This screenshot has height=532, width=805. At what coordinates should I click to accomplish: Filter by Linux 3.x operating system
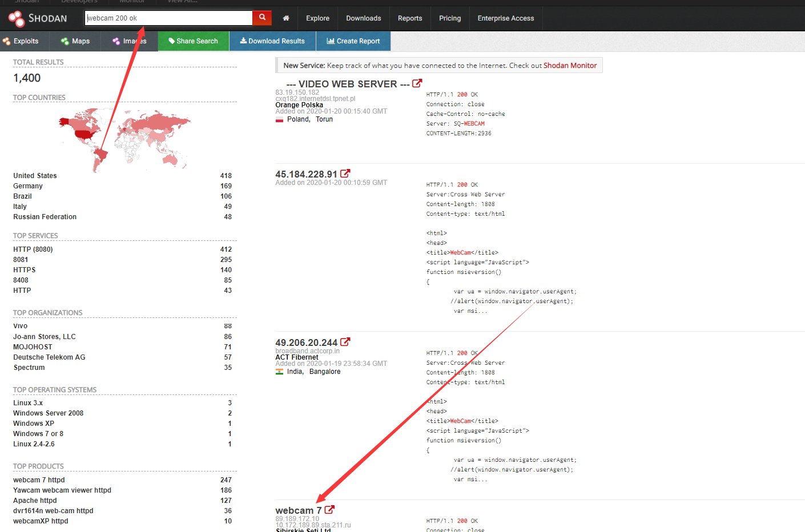(28, 403)
